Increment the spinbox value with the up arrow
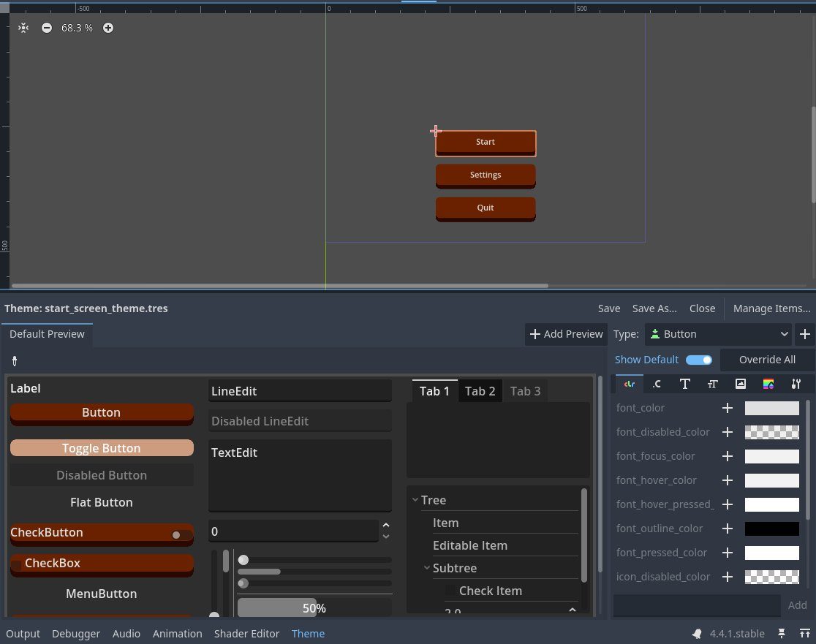This screenshot has height=644, width=816. [386, 526]
